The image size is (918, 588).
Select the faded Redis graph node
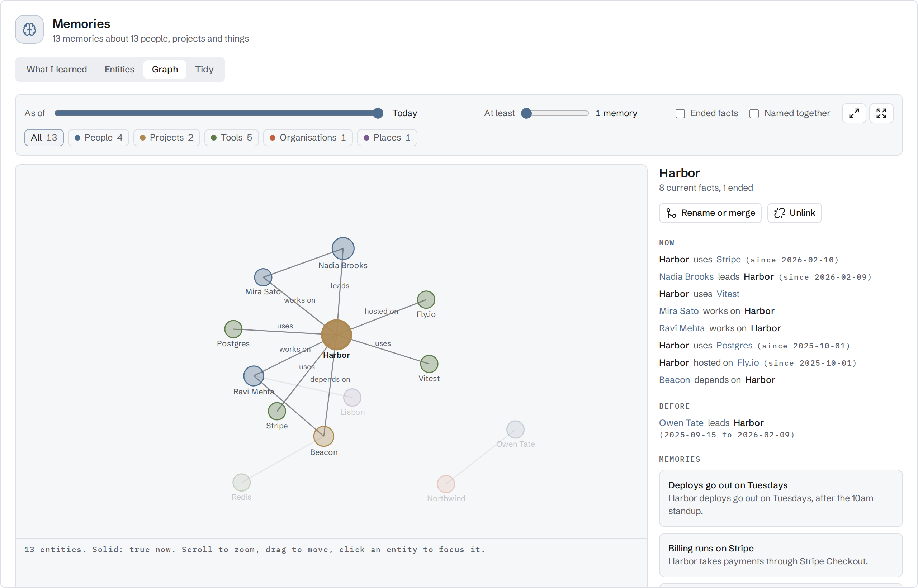pos(242,483)
